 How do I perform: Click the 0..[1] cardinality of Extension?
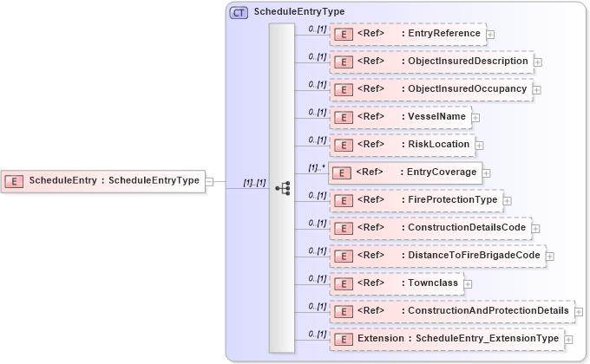318,334
